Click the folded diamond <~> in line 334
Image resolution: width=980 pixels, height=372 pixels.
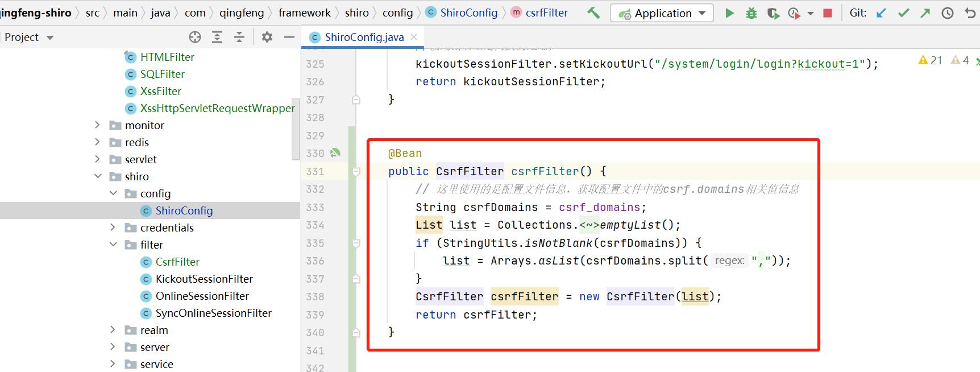click(589, 225)
